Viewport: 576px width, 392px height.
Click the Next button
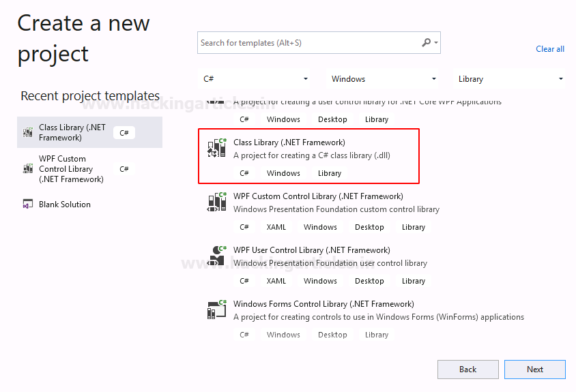coord(535,370)
